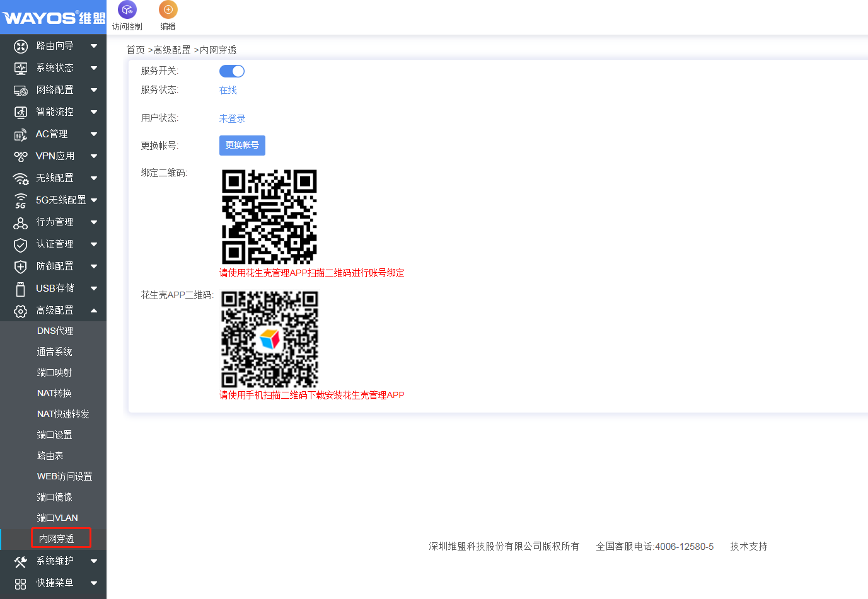Click the 编辑 toolbar icon
Viewport: 868px width, 599px height.
click(168, 9)
